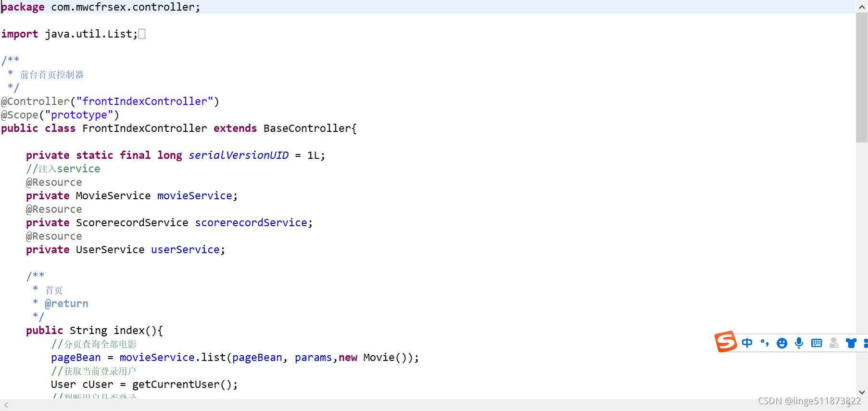Click the BaseController superclass name
This screenshot has width=868, height=411.
(308, 128)
